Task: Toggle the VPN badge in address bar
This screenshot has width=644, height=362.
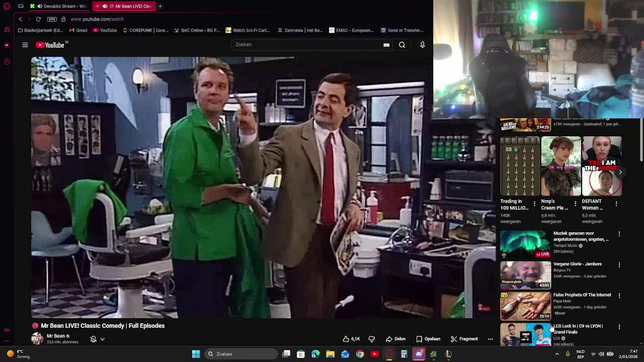Action: (52, 19)
